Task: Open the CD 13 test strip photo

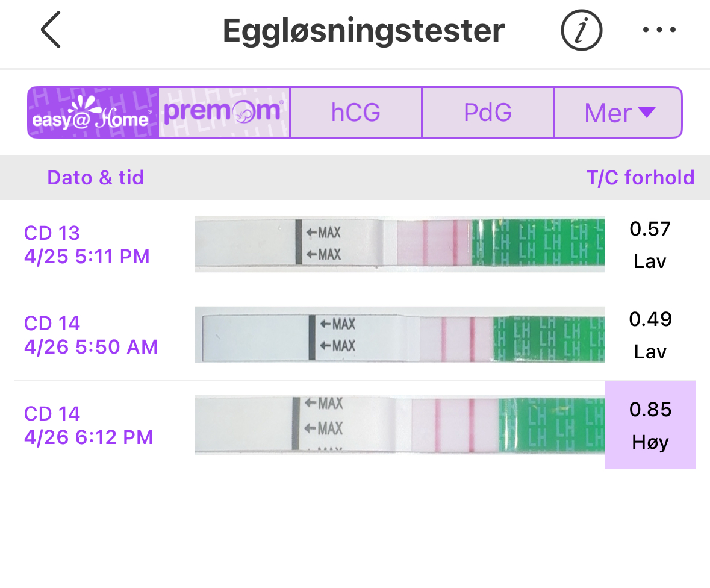Action: pos(400,244)
